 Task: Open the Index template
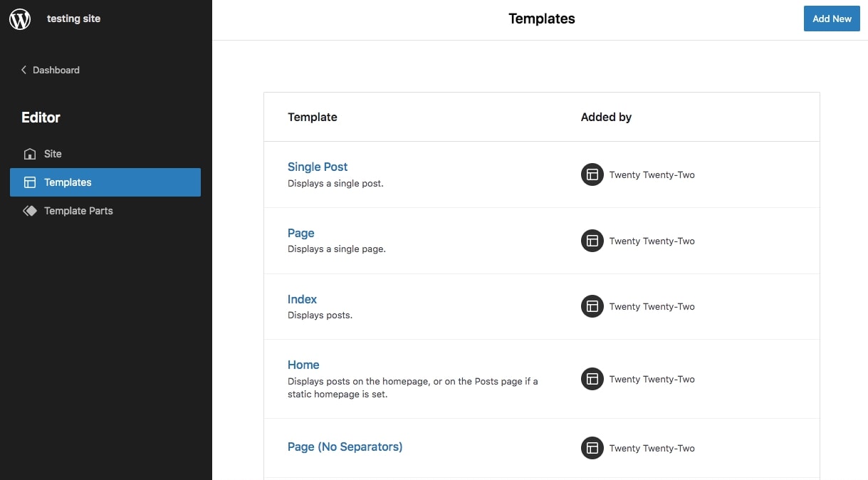[302, 298]
